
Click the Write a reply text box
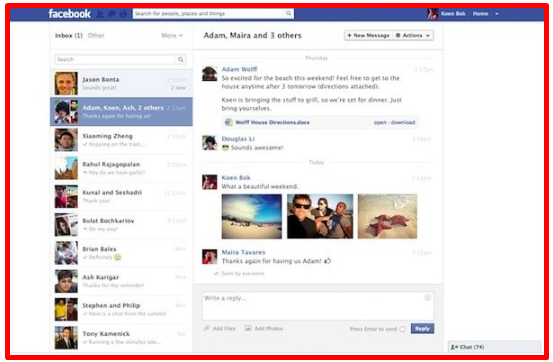[318, 306]
